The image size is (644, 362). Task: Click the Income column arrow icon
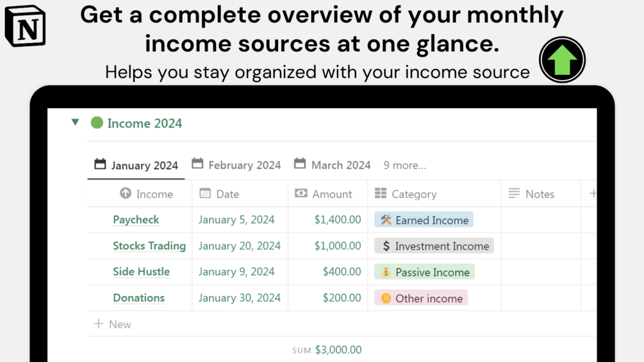point(126,193)
